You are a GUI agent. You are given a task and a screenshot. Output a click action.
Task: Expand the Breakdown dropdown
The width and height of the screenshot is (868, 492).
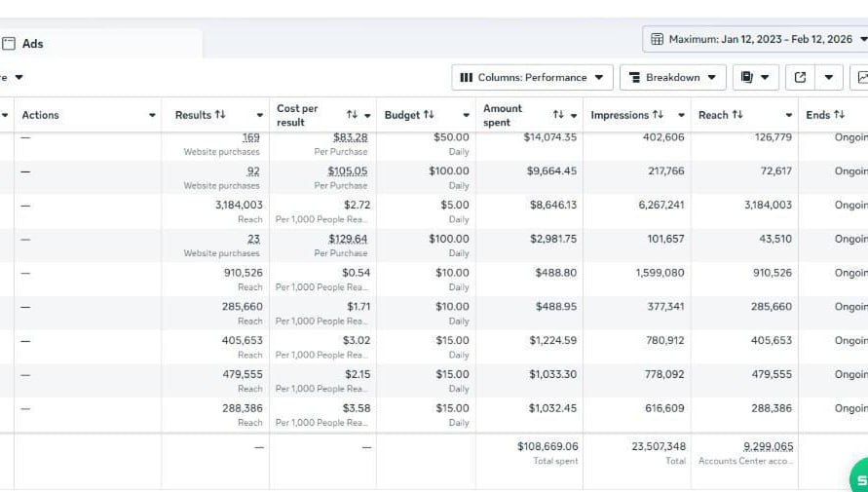(x=671, y=78)
